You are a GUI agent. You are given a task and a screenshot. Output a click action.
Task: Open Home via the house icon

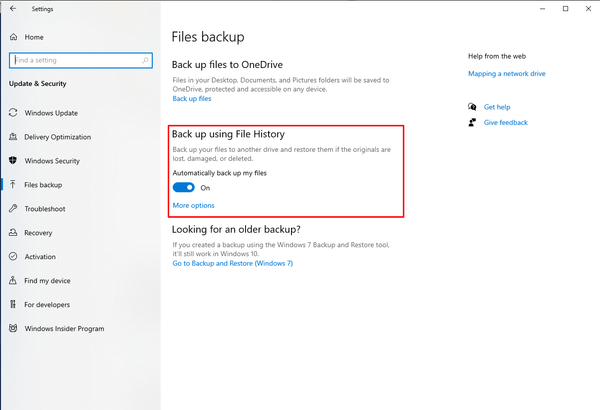(13, 37)
